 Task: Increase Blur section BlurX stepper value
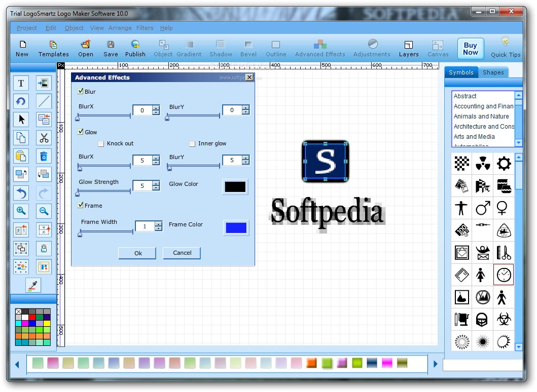(156, 108)
